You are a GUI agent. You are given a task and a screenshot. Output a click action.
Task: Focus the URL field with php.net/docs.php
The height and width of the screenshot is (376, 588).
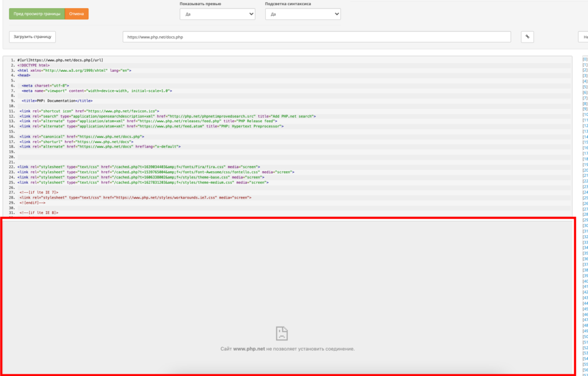point(317,37)
